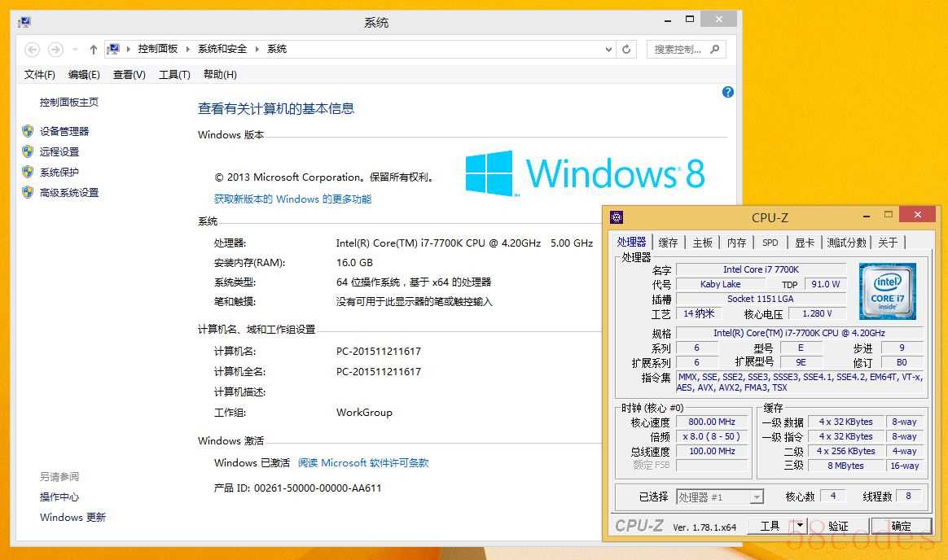This screenshot has width=948, height=560.
Task: Click the Kaby Lake code name field
Action: [x=720, y=284]
